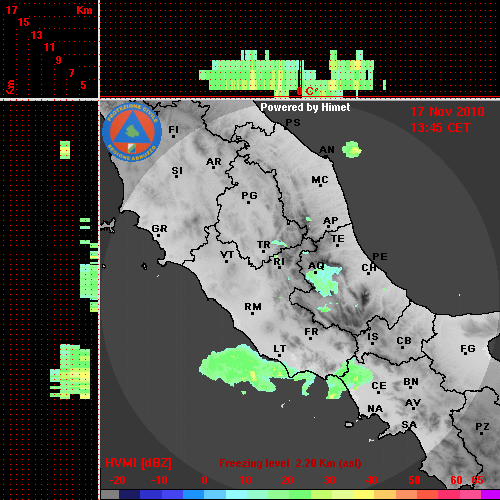Click the PE city label on the map

380,256
